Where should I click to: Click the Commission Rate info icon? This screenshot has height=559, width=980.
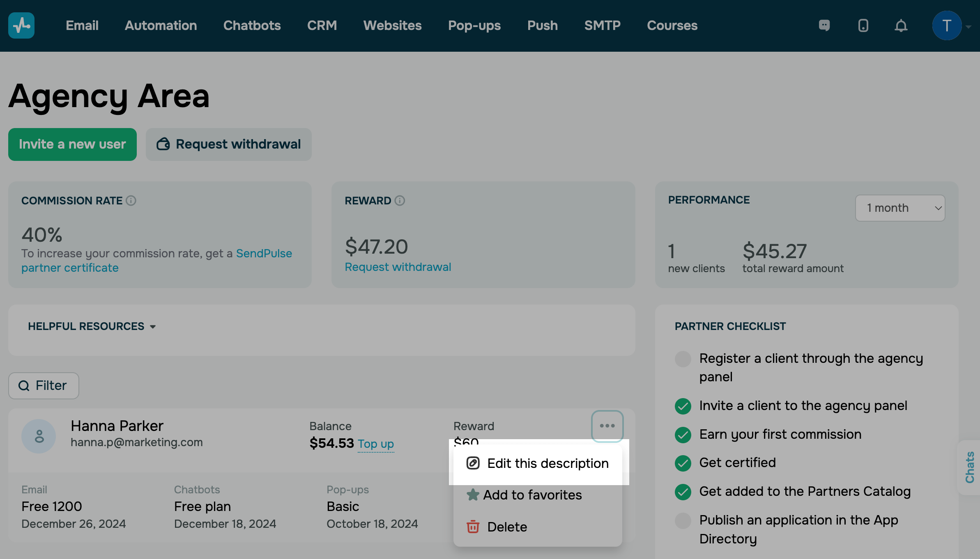[131, 201]
